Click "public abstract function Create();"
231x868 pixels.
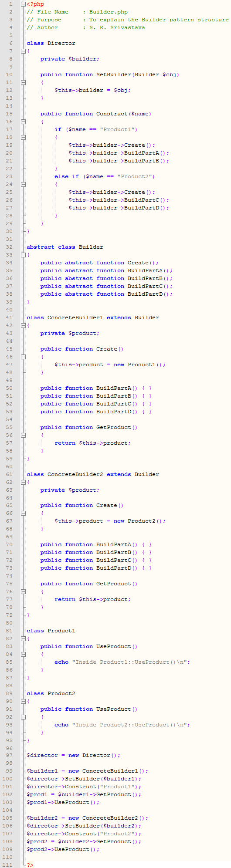(x=99, y=263)
